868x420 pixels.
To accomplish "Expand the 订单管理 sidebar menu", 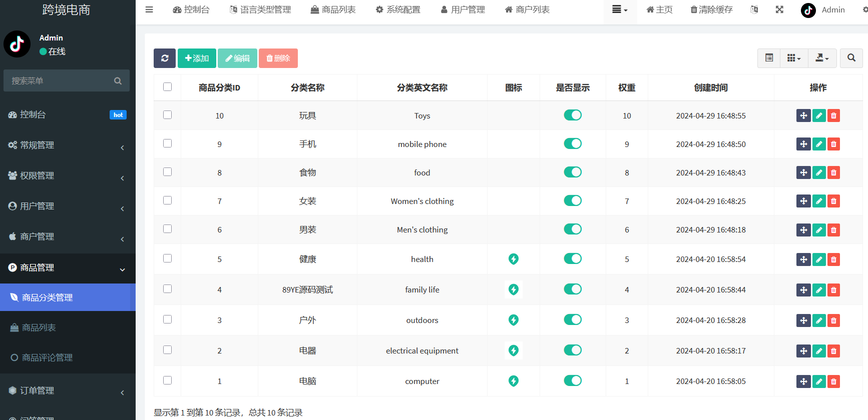I will click(68, 390).
